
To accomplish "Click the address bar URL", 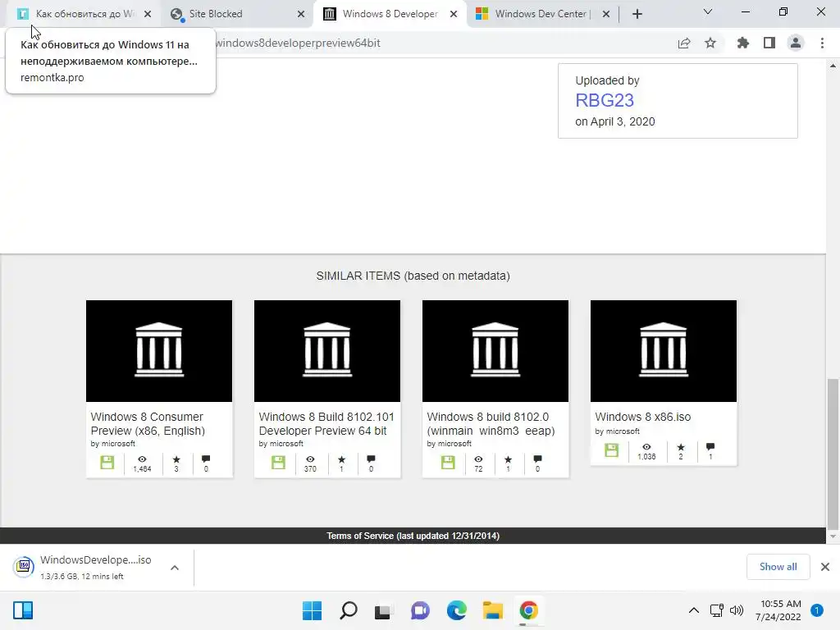I will click(x=298, y=43).
